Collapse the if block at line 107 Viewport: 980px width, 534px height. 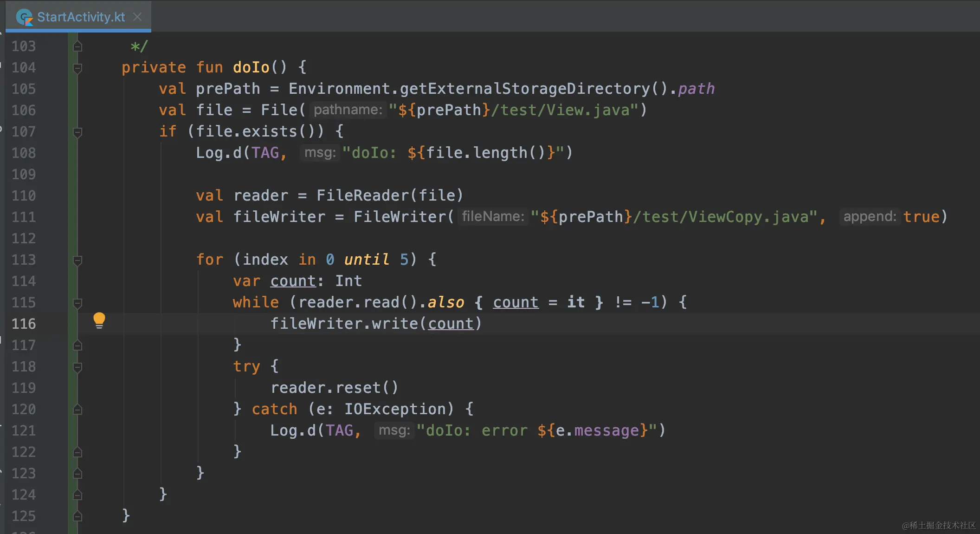(77, 132)
